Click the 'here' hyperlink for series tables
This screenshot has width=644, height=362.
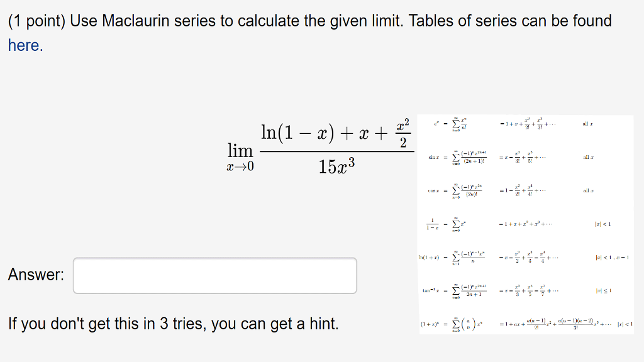pos(23,45)
